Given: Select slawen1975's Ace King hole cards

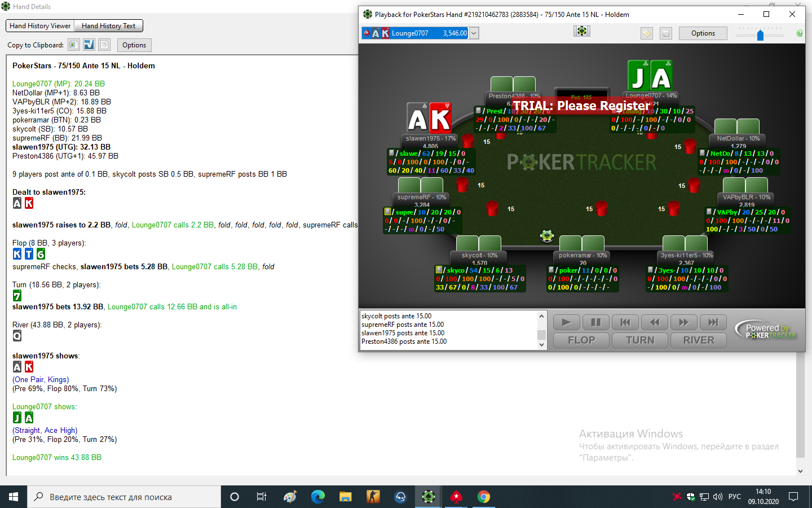Looking at the screenshot, I should click(429, 118).
